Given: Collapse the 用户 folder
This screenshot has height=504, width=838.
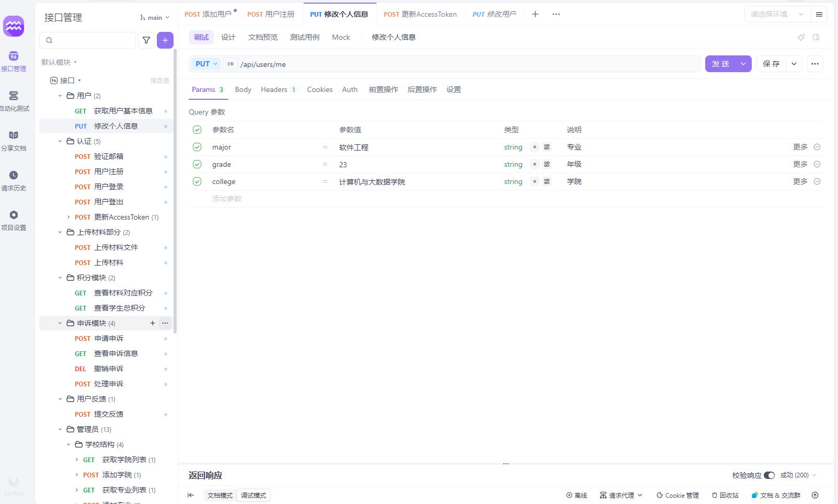Looking at the screenshot, I should tap(60, 96).
